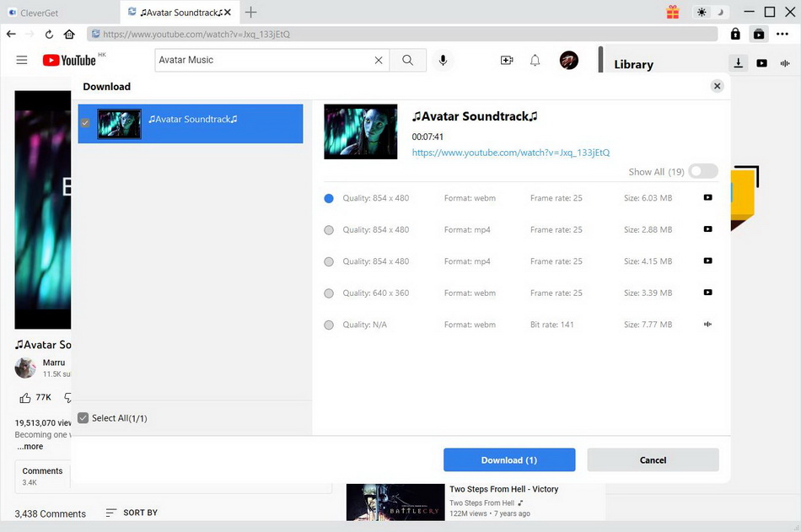Select the 2.88 MB mp4 radio option

coord(329,230)
